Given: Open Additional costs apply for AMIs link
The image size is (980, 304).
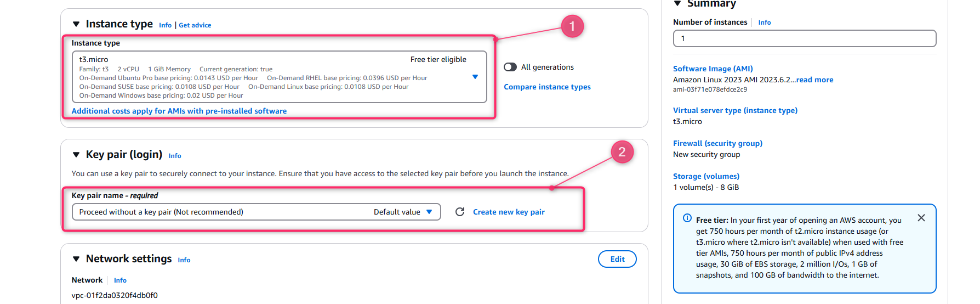Looking at the screenshot, I should coord(179,111).
